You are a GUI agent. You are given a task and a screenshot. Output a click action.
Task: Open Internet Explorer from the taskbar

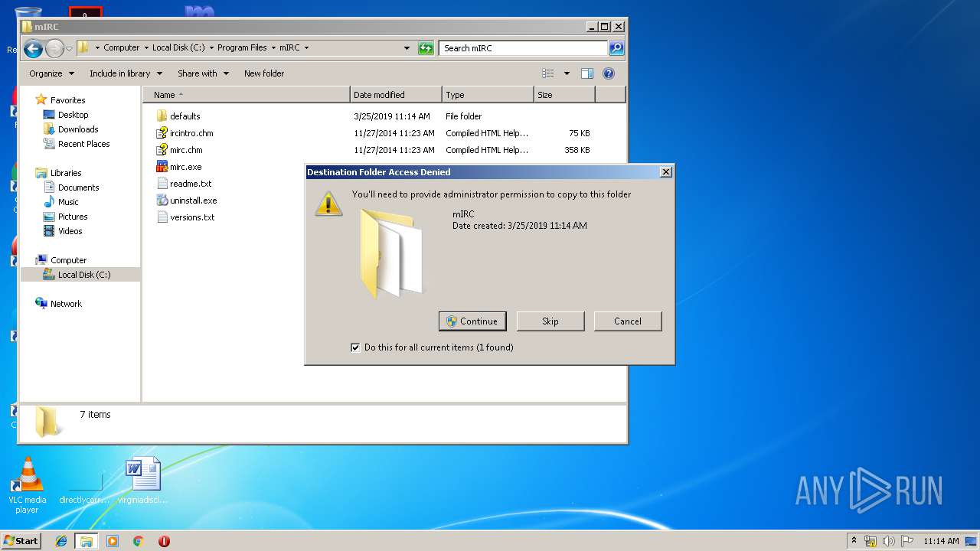point(62,541)
